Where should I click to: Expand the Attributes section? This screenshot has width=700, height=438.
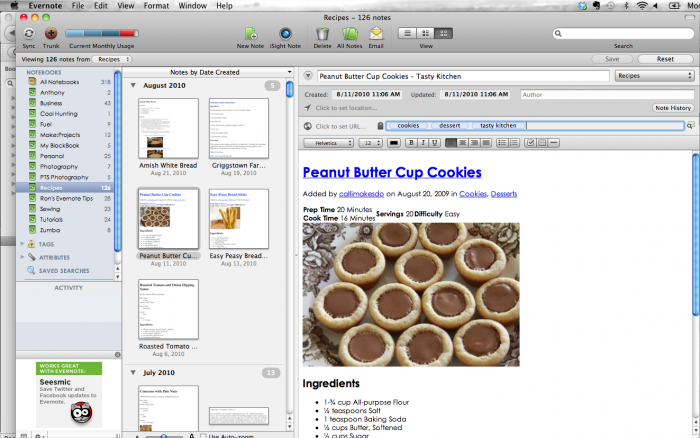coord(22,257)
